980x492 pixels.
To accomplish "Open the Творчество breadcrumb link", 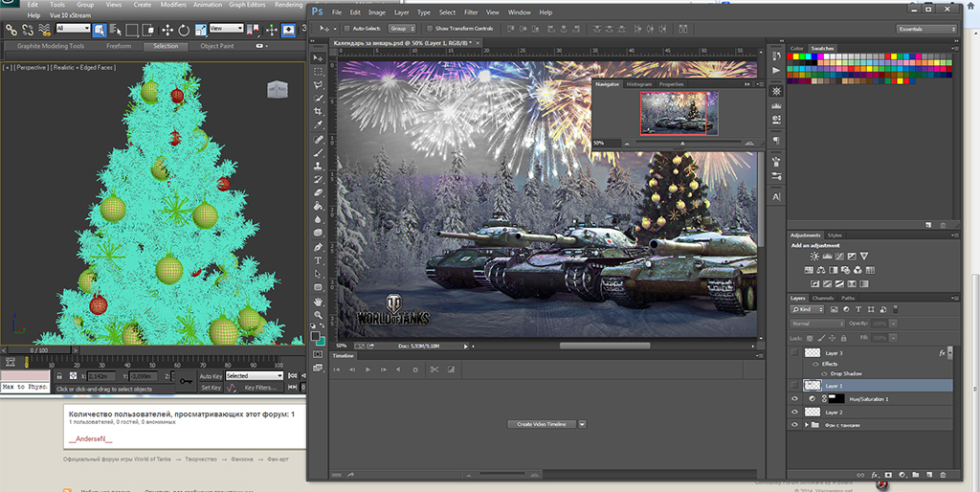I will tap(201, 459).
